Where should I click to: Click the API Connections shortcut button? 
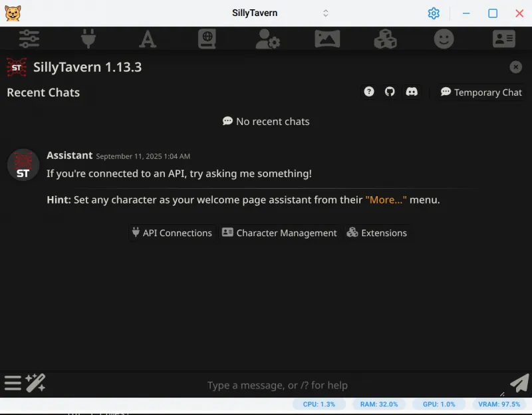click(172, 233)
